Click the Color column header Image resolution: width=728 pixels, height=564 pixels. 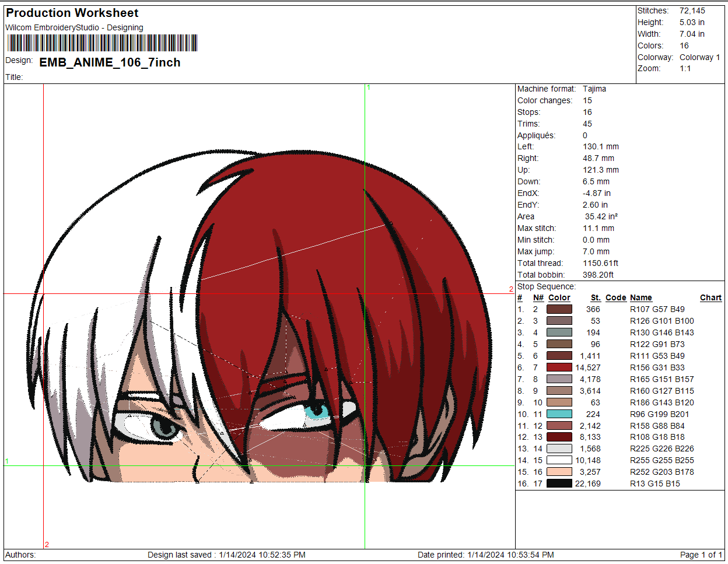tap(559, 297)
